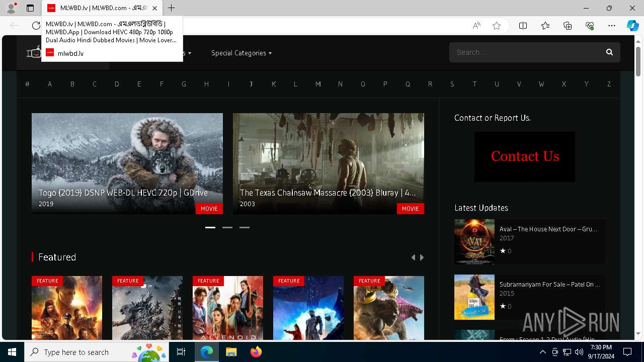
Task: Filter titles starting with T
Action: [474, 84]
